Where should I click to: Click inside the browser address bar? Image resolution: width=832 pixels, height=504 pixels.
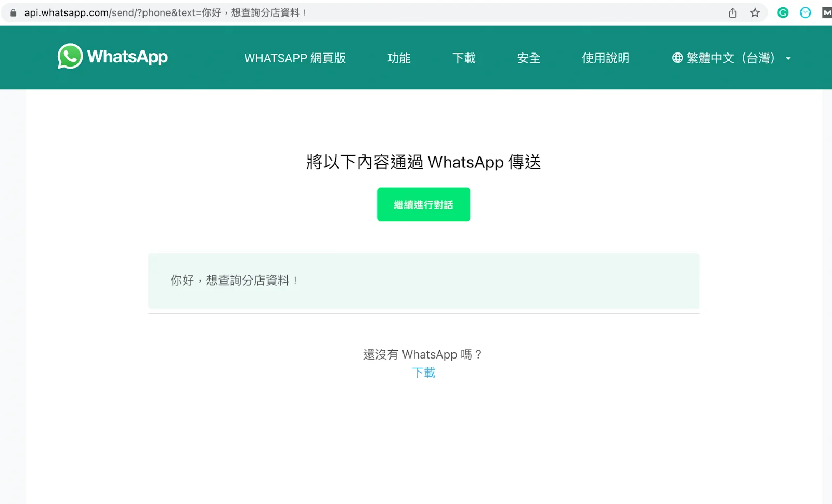pyautogui.click(x=364, y=12)
